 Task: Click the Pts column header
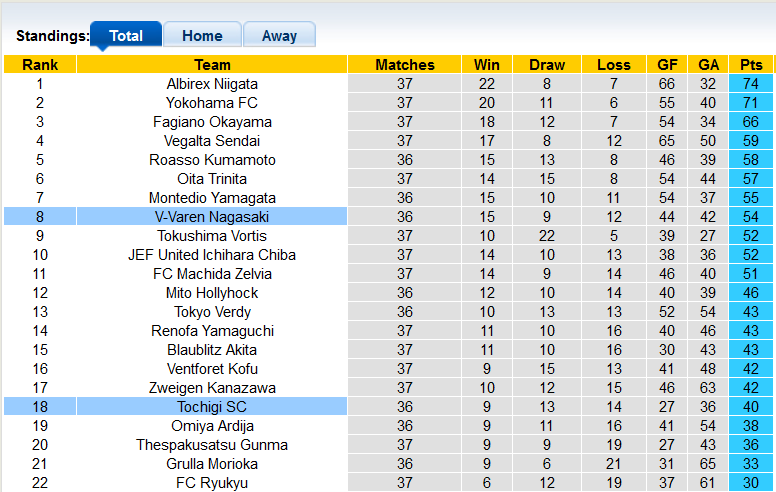pos(751,65)
